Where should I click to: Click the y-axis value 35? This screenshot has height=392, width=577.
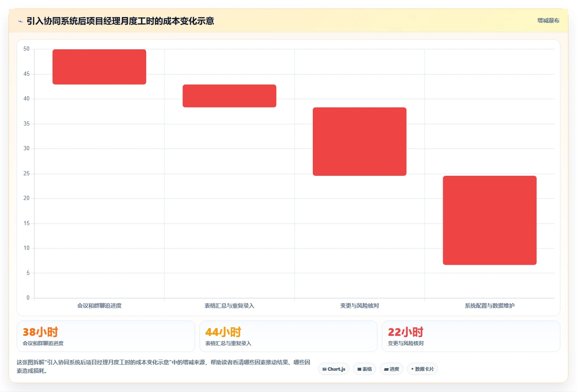[26, 124]
